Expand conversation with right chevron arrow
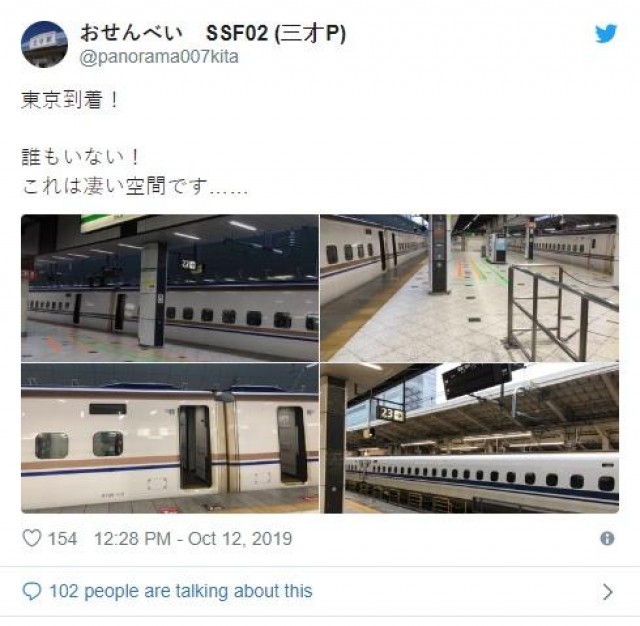The width and height of the screenshot is (640, 626). 608,591
